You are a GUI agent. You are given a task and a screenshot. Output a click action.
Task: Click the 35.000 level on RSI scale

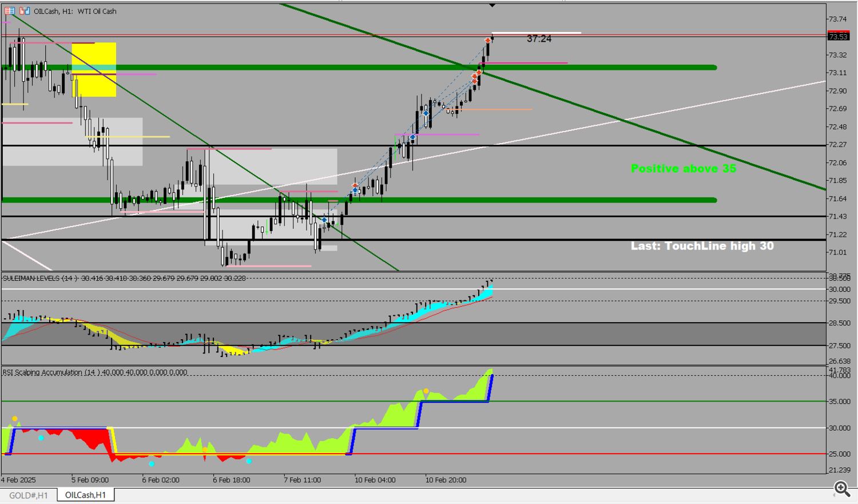[839, 402]
